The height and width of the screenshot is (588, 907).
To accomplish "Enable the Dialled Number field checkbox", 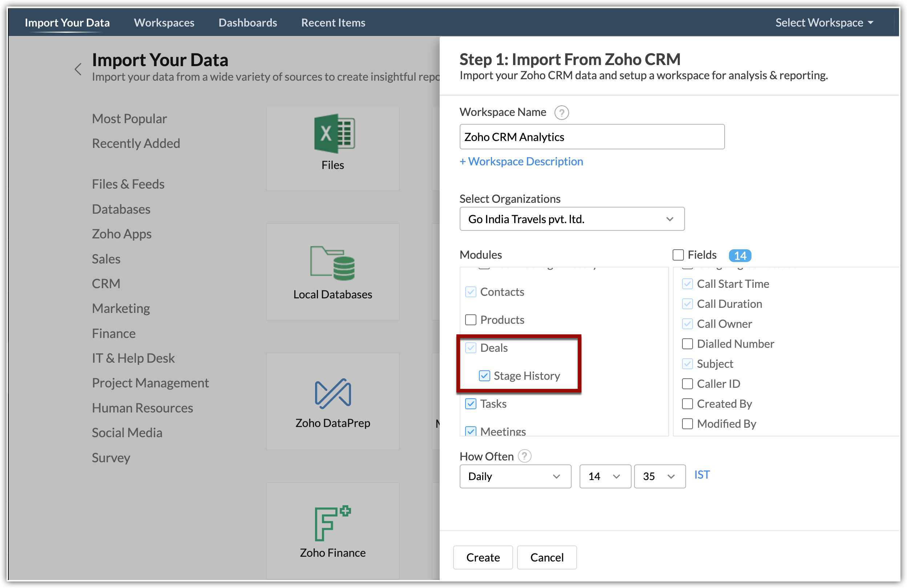I will coord(687,344).
